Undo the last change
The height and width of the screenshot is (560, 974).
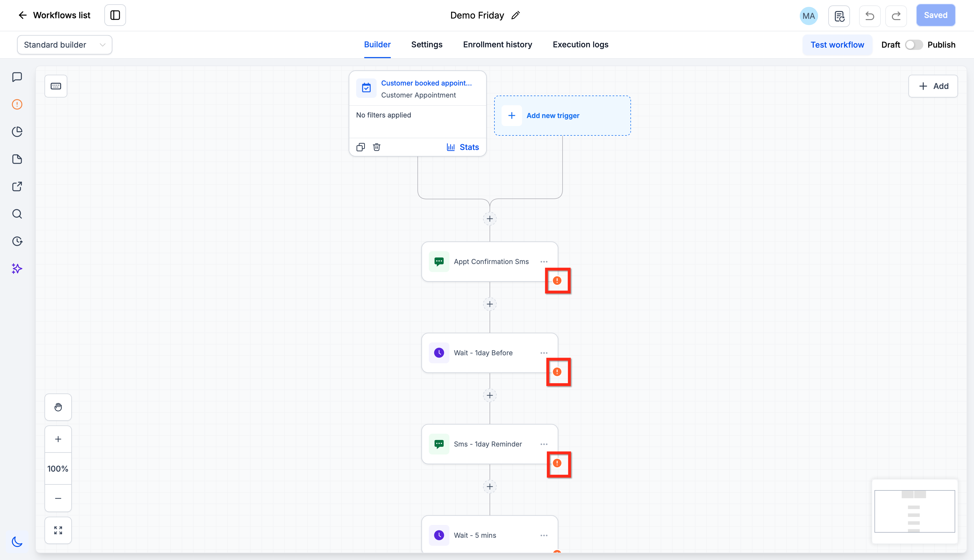click(x=870, y=16)
